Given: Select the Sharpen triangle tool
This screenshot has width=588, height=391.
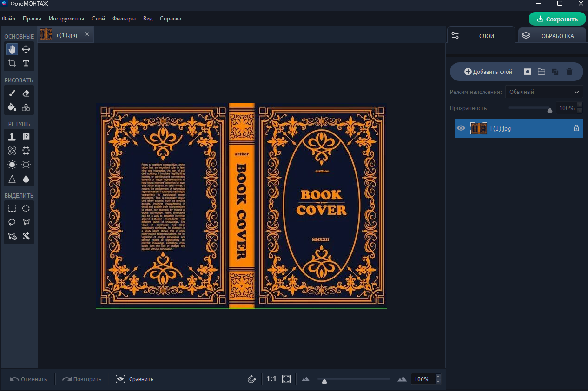Looking at the screenshot, I should [x=12, y=179].
